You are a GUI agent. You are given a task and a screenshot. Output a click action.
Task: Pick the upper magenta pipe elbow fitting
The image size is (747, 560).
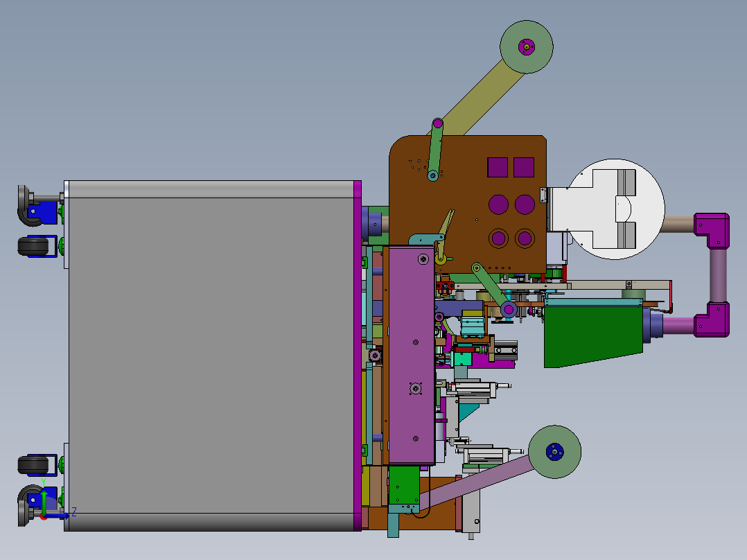coord(712,231)
